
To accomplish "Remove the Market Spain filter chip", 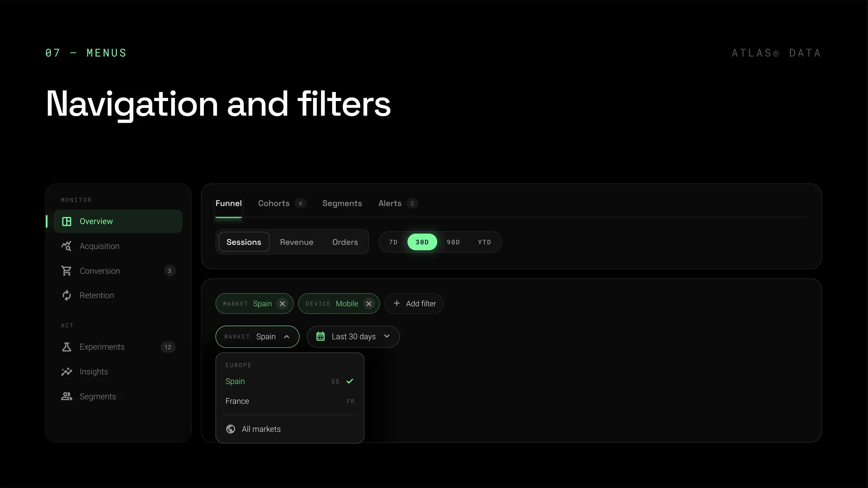I will (282, 304).
